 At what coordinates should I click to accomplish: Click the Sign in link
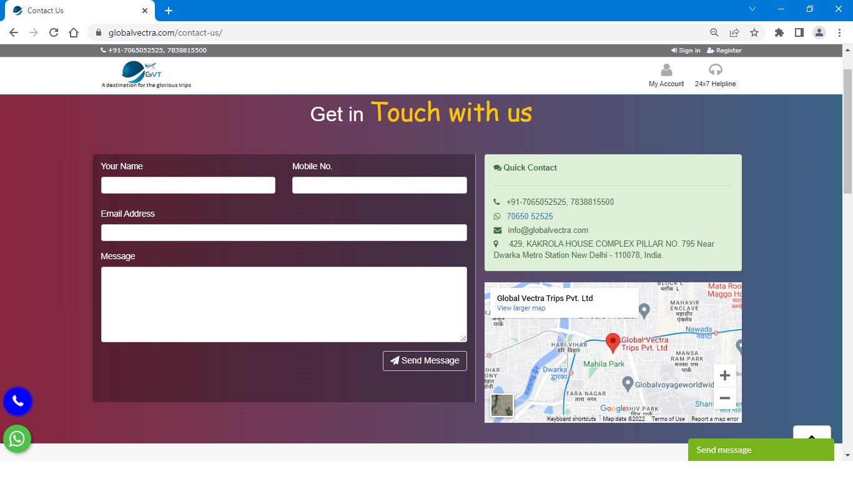click(686, 51)
